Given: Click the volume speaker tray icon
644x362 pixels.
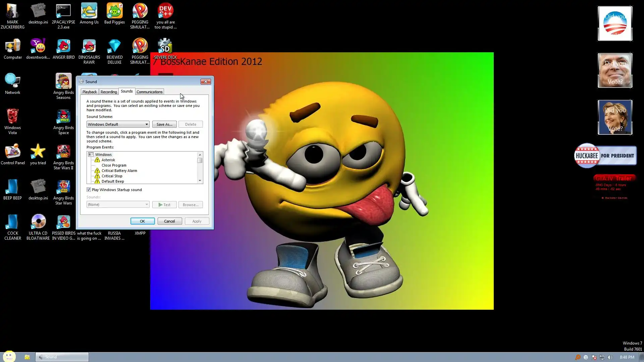Looking at the screenshot, I should (610, 357).
